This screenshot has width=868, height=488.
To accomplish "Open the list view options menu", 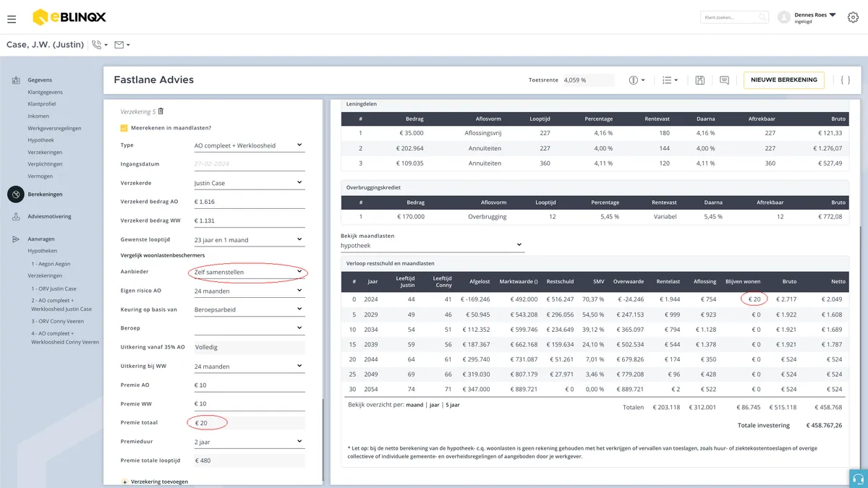I will pos(671,80).
